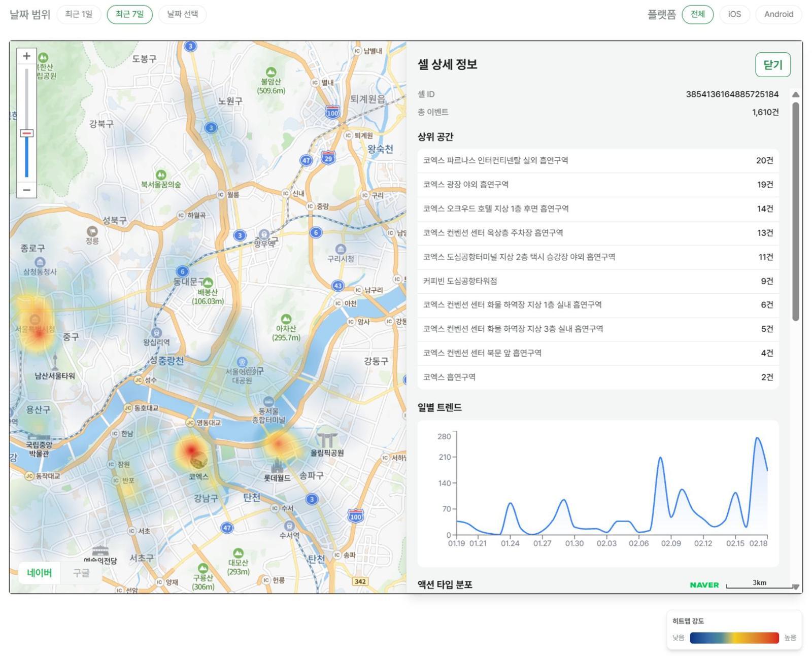Click the 남산서울타워 tower icon
The height and width of the screenshot is (658, 812).
pyautogui.click(x=55, y=361)
